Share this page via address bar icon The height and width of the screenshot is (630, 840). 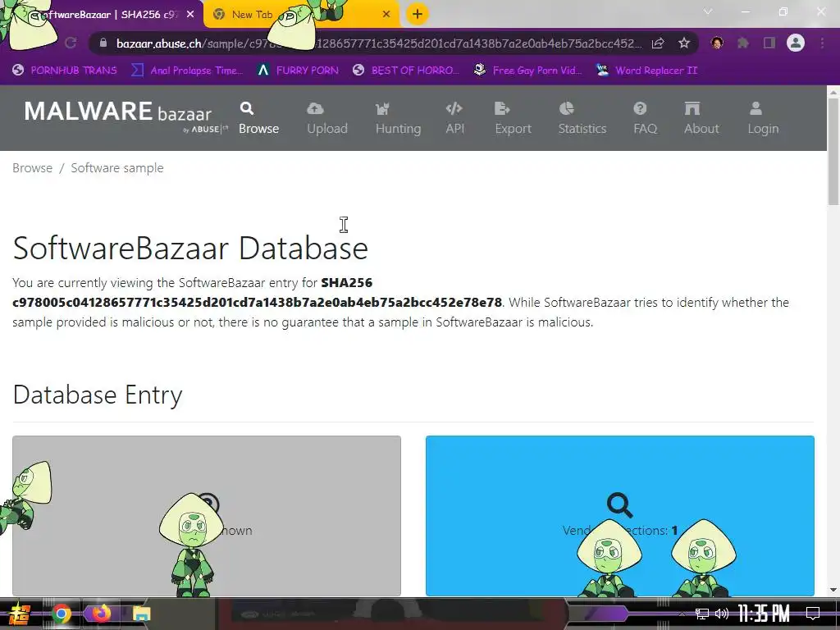(658, 43)
